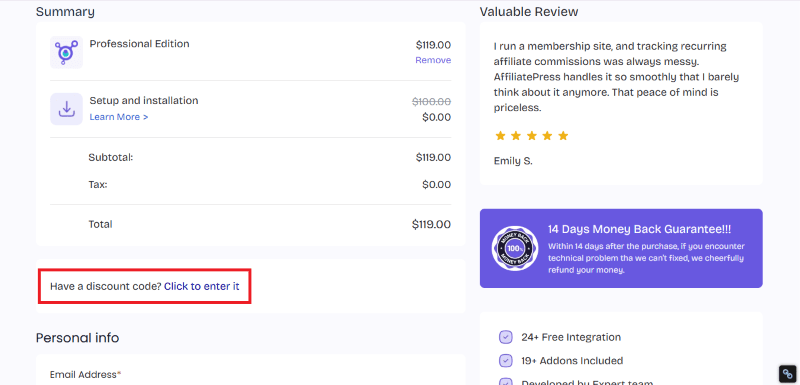
Task: Click reviewer name 'Emily S.'
Action: (513, 161)
